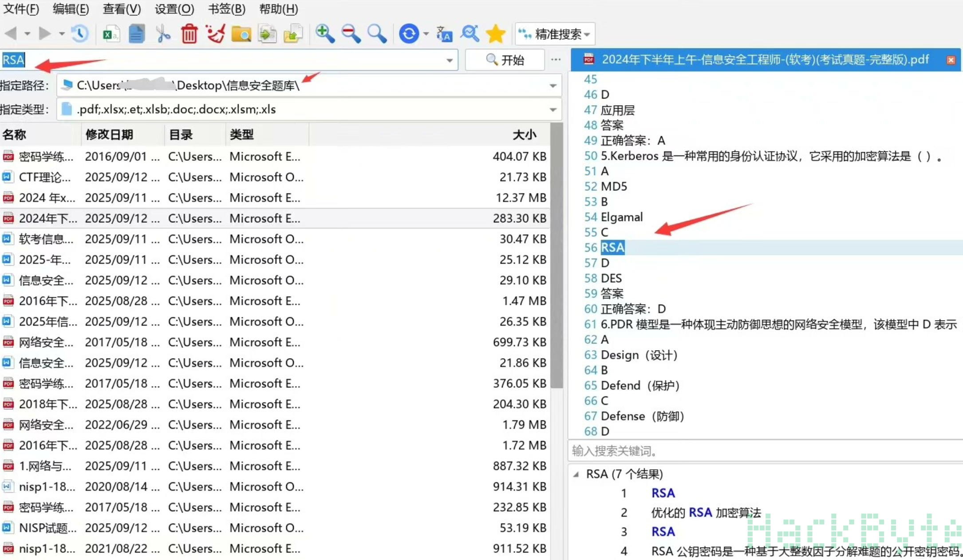This screenshot has height=560, width=963.
Task: Click the yellow star favorites icon
Action: coord(496,34)
